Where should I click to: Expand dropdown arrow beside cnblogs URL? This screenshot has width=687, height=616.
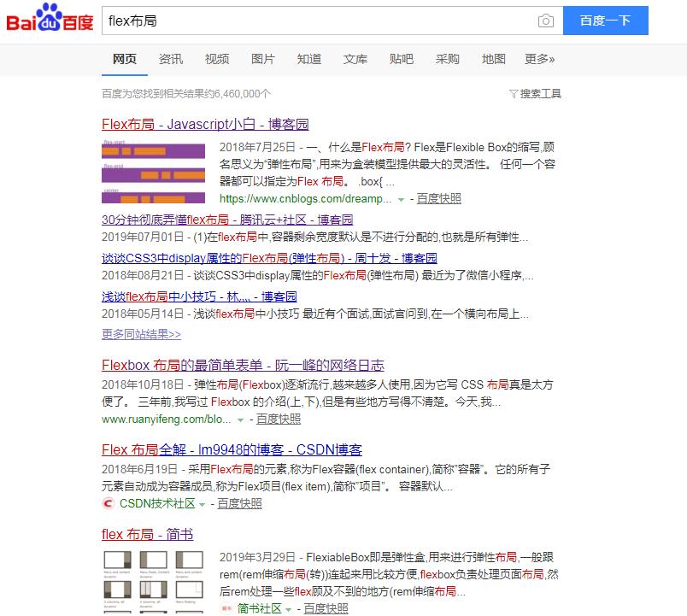401,200
